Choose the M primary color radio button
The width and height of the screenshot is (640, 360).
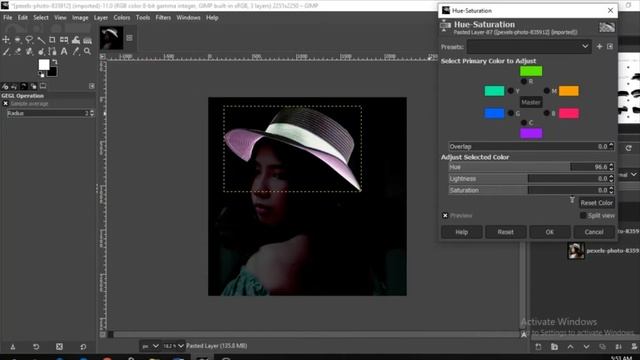(x=547, y=91)
